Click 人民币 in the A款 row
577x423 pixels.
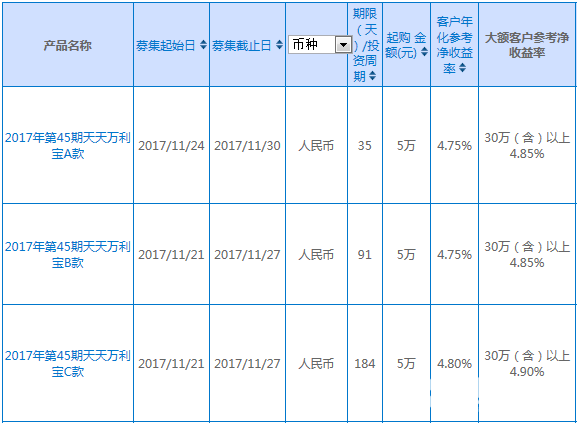[316, 146]
